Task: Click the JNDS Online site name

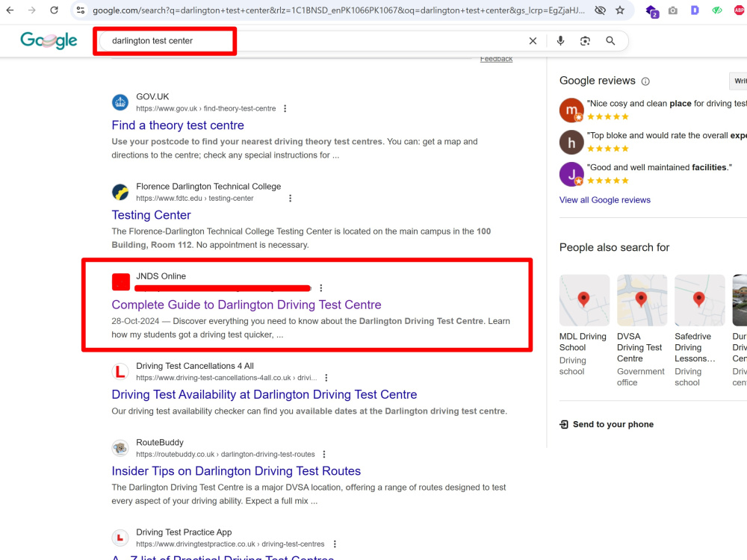Action: 161,276
